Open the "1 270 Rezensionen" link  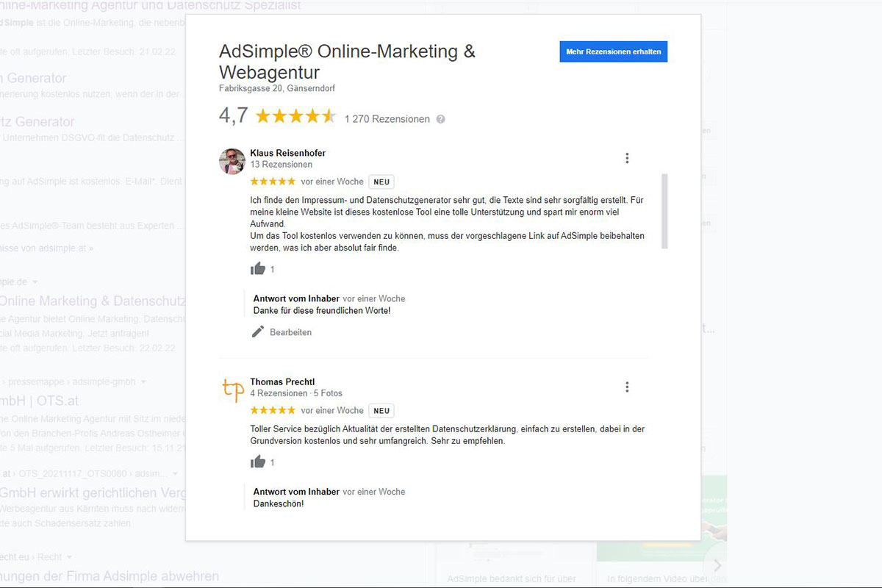pos(387,119)
